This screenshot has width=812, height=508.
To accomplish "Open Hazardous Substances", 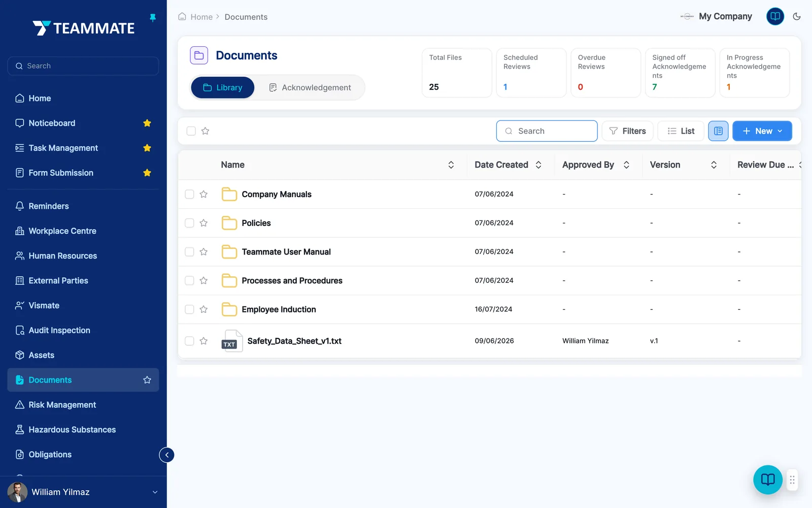I will click(83, 430).
